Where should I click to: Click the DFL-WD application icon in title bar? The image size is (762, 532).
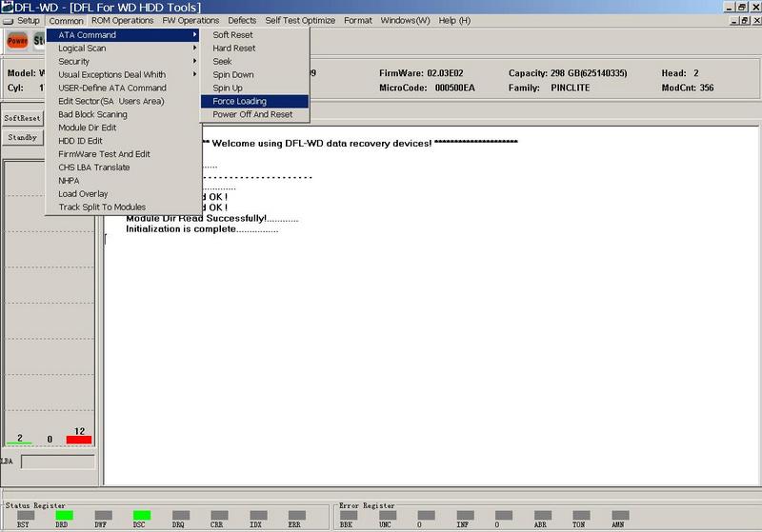click(8, 7)
